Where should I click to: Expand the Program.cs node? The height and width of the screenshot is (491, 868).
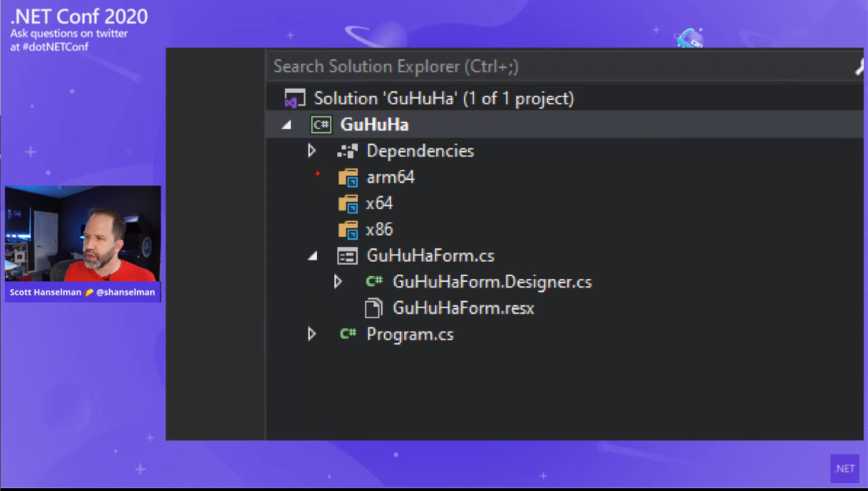312,334
